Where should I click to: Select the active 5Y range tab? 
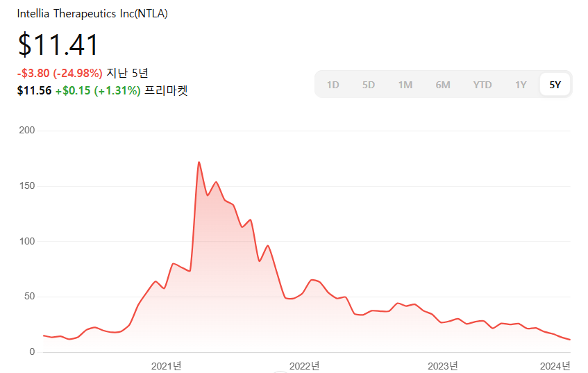tap(555, 85)
